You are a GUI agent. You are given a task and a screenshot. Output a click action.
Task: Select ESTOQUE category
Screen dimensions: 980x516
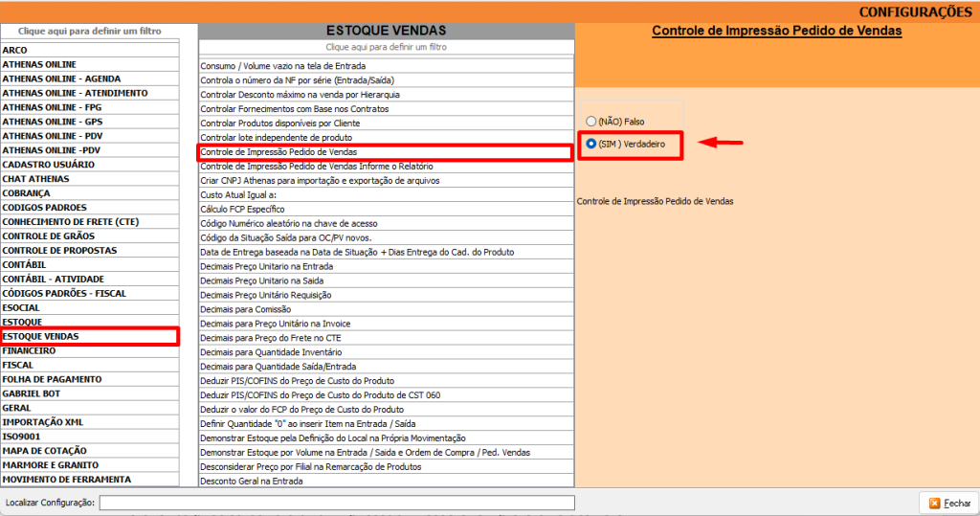point(89,322)
